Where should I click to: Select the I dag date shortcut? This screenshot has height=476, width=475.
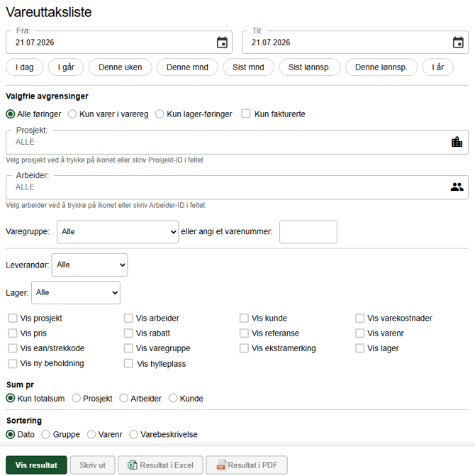tap(25, 67)
